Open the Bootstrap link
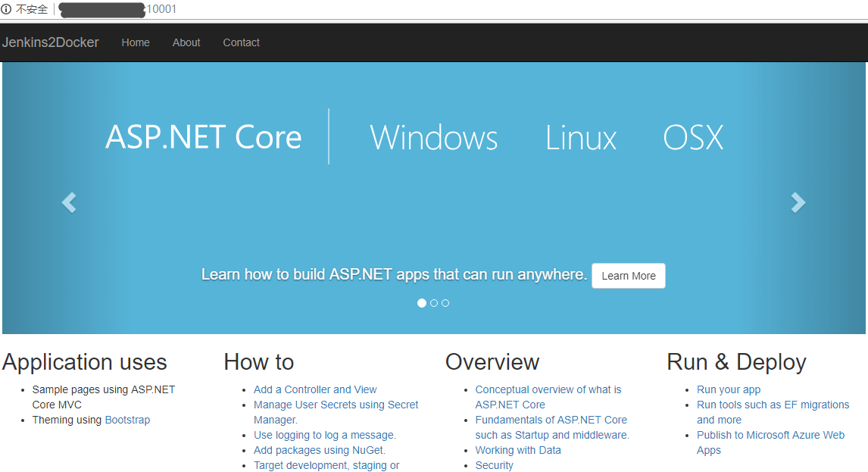 point(127,420)
